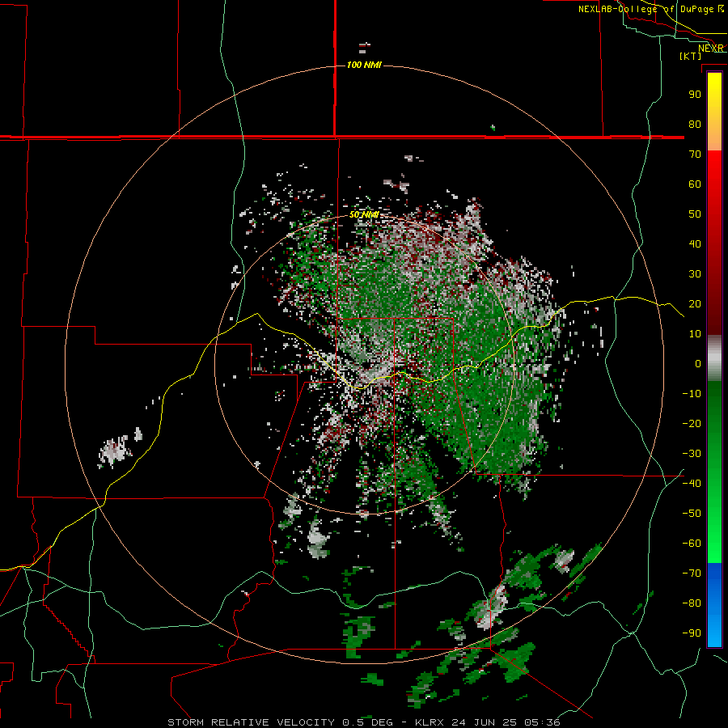Pick the -50 tick label on the scale
The width and height of the screenshot is (728, 728).
click(x=692, y=514)
